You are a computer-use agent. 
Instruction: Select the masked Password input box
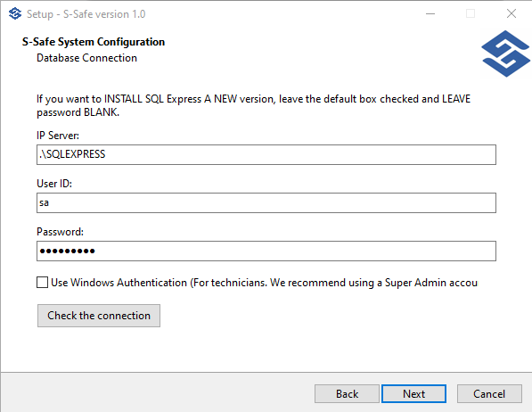pos(266,251)
